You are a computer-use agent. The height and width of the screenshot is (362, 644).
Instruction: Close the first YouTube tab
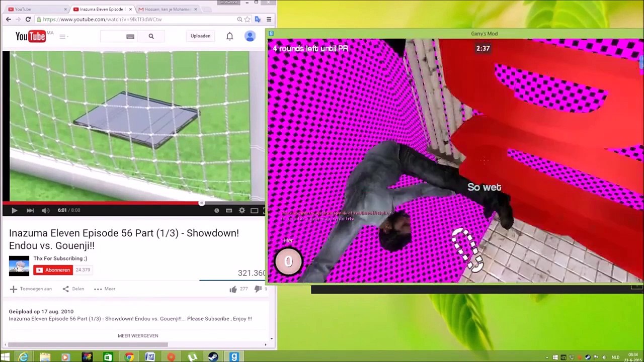click(x=65, y=9)
